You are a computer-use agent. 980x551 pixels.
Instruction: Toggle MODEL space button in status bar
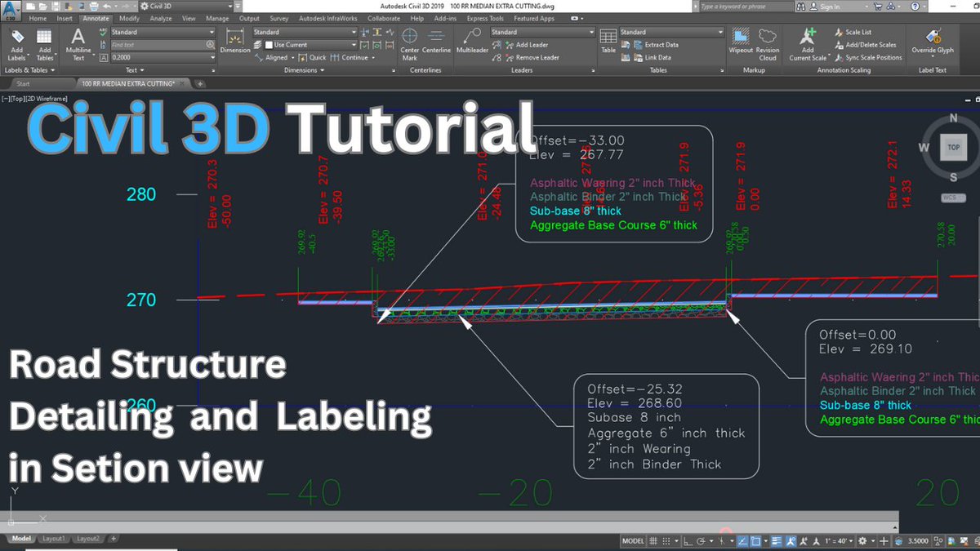pyautogui.click(x=633, y=541)
